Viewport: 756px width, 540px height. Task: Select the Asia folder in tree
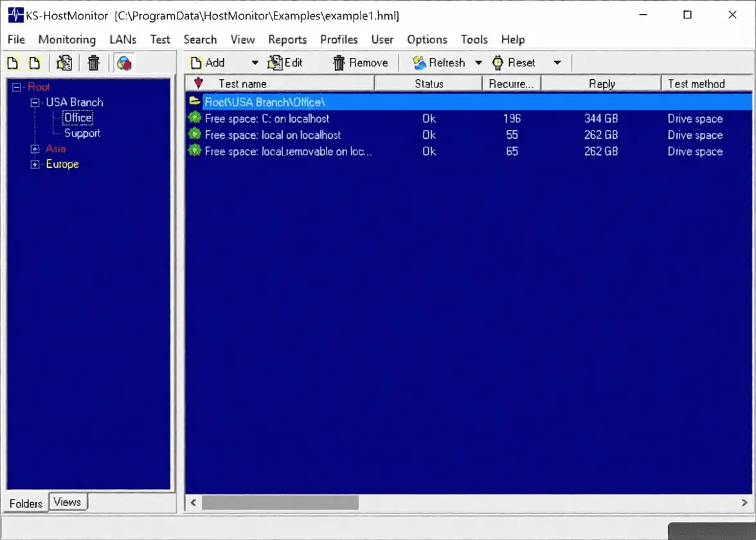(55, 148)
